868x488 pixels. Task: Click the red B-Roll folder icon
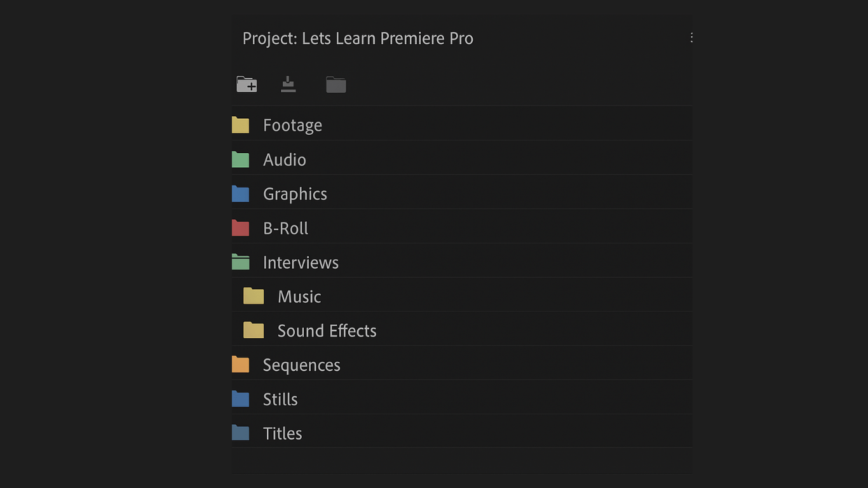[x=240, y=228]
